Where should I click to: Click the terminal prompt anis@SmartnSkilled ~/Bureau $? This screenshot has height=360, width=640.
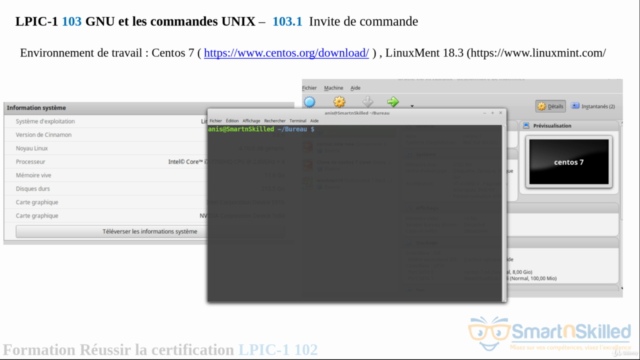(x=261, y=129)
